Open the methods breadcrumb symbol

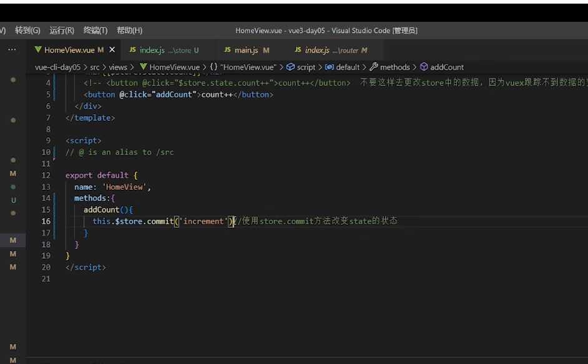click(x=390, y=67)
